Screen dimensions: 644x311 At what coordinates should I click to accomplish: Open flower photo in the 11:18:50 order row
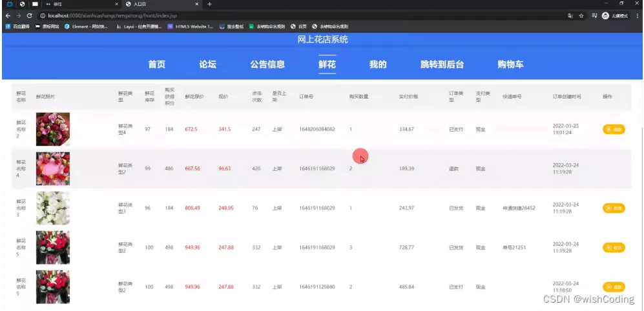pos(53,286)
